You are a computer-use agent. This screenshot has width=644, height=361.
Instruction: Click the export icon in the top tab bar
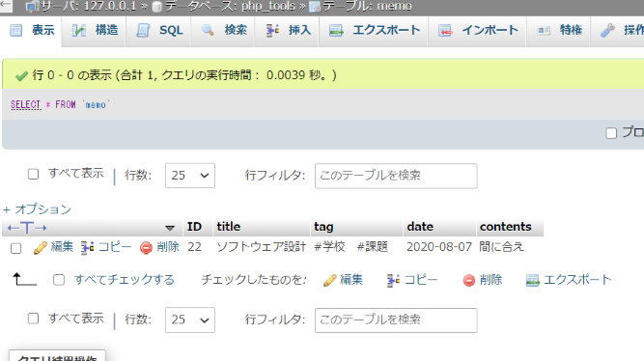[x=336, y=30]
